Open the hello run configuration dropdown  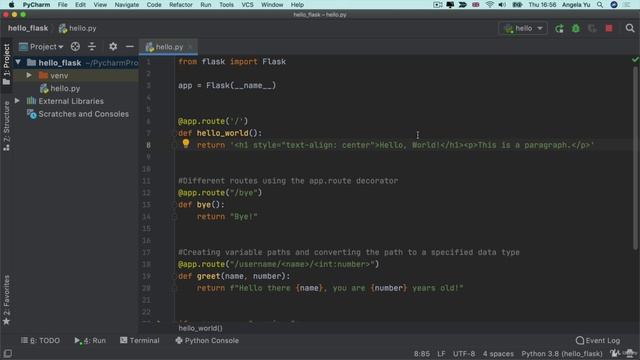[x=523, y=29]
